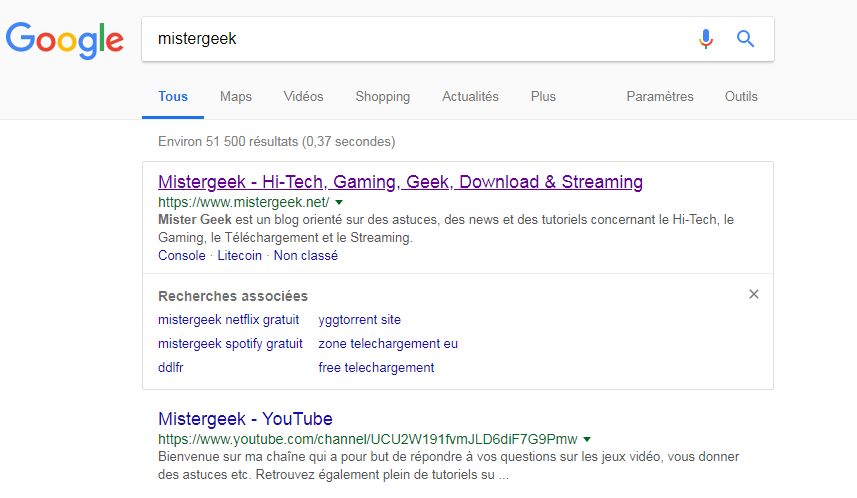Click the Mister Geek blog description snippet
Screen dimensions: 857x498
[446, 229]
